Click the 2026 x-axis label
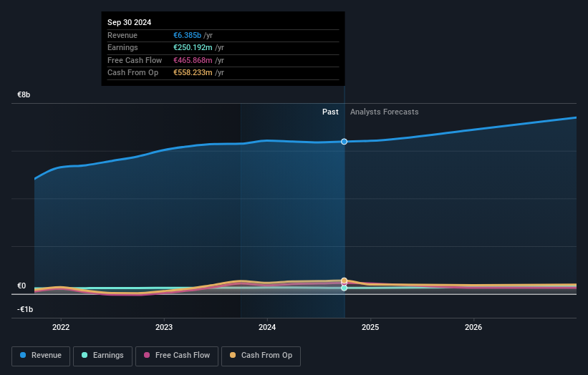 tap(473, 327)
